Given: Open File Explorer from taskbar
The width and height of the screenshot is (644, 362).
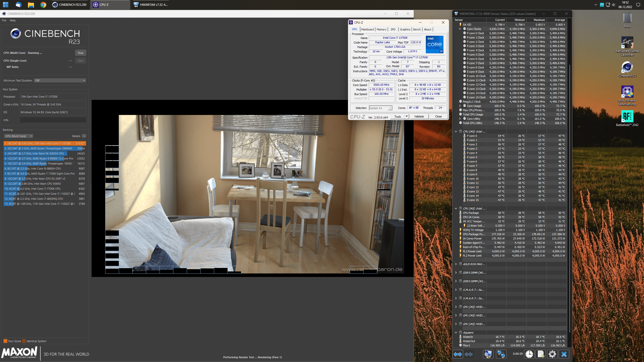Looking at the screenshot, I should 31,5.
